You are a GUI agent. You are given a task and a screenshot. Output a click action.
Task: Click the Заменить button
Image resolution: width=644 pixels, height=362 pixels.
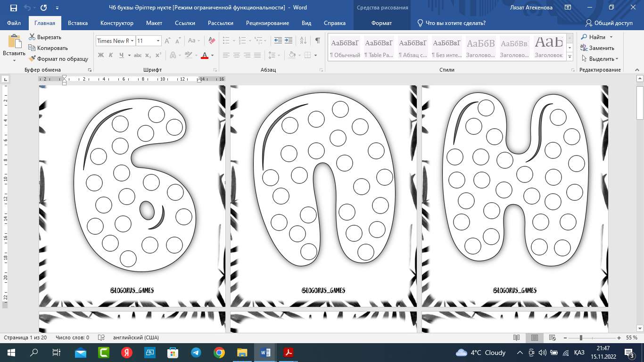pos(597,48)
